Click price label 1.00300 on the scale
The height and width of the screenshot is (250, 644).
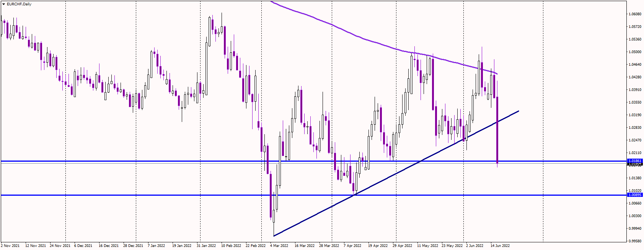coord(635,216)
